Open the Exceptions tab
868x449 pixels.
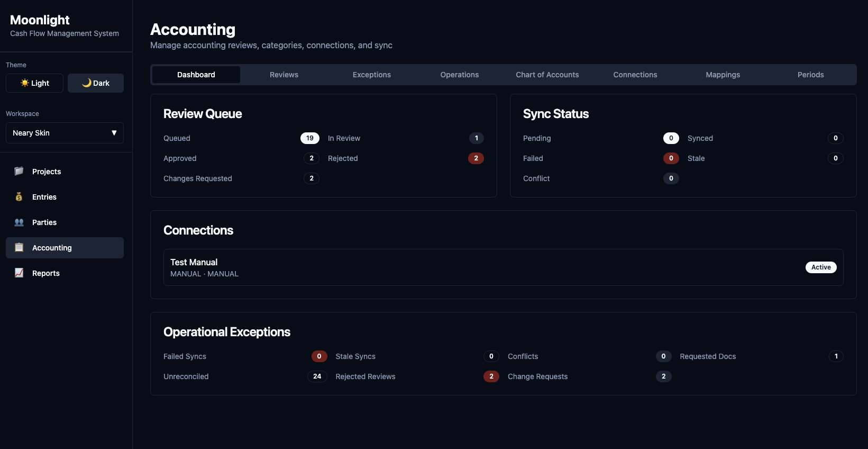click(x=372, y=75)
